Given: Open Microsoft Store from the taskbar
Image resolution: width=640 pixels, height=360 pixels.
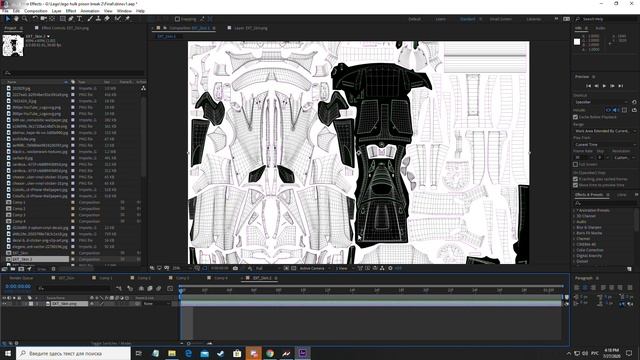Looking at the screenshot, I should 237,353.
